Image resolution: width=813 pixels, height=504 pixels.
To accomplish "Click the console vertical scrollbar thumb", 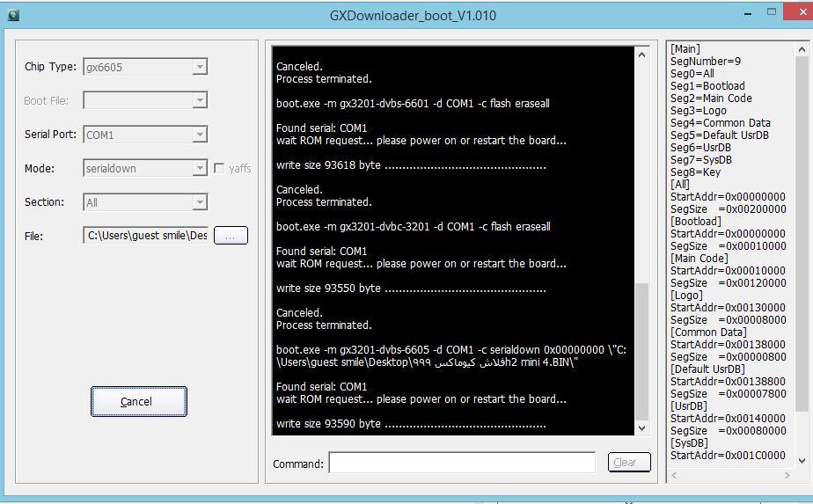I will (x=642, y=351).
